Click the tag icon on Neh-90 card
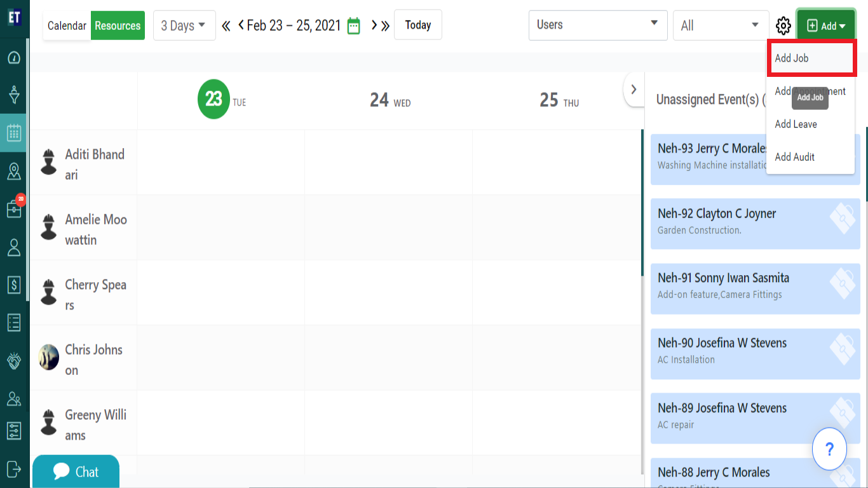 843,348
